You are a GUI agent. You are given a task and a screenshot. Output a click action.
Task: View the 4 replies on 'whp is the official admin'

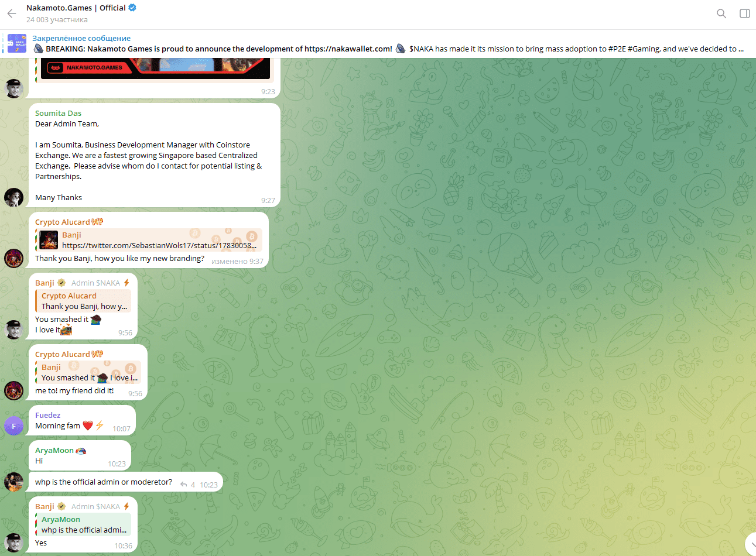(187, 485)
